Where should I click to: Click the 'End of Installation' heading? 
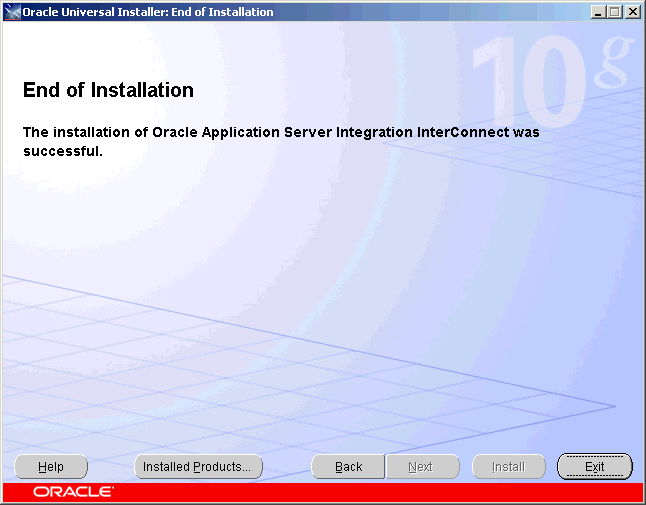108,90
